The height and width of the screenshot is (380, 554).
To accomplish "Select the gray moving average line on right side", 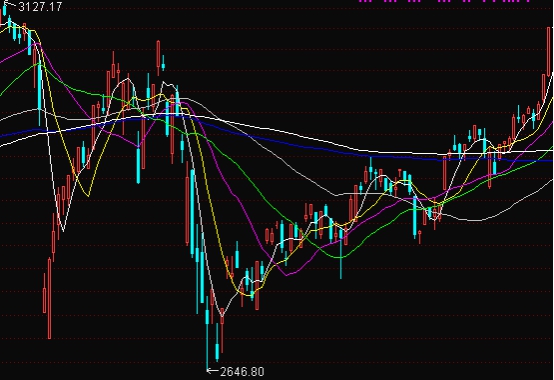I will click(512, 207).
